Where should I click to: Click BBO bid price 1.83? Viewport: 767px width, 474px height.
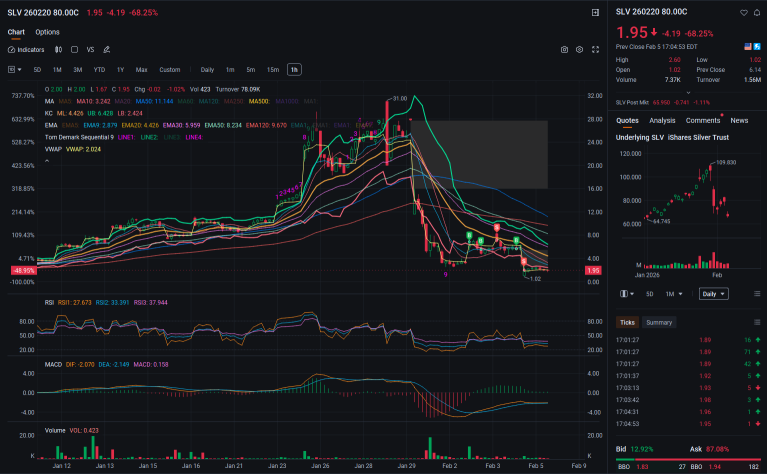642,467
